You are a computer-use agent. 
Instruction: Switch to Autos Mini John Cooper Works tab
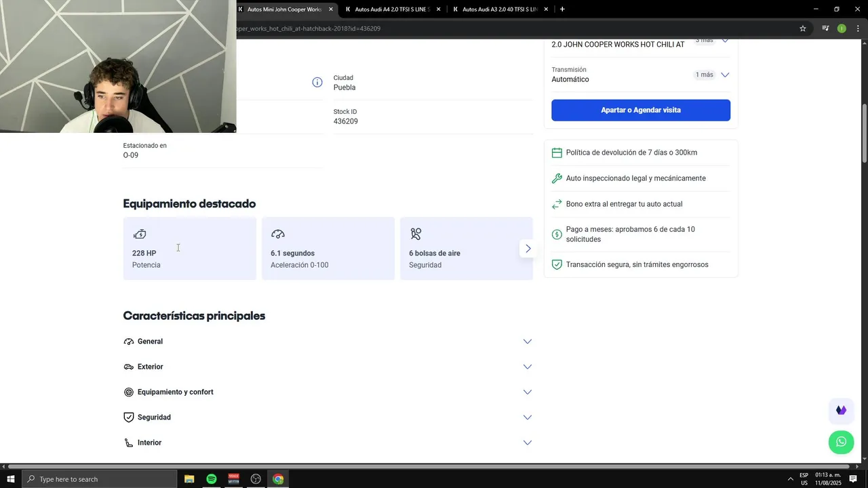pyautogui.click(x=285, y=9)
